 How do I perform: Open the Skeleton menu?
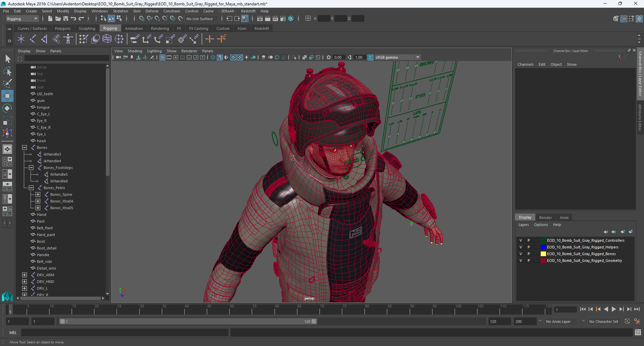coord(120,11)
